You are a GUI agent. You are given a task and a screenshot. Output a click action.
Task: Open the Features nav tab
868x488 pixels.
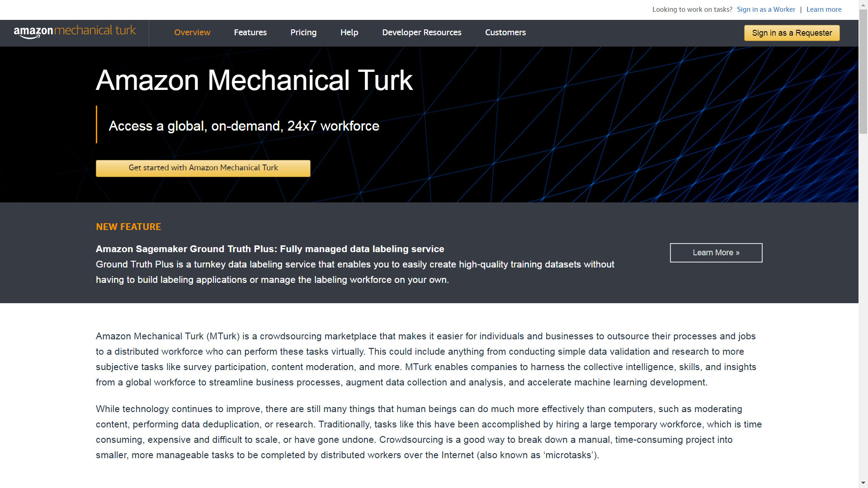(x=250, y=33)
